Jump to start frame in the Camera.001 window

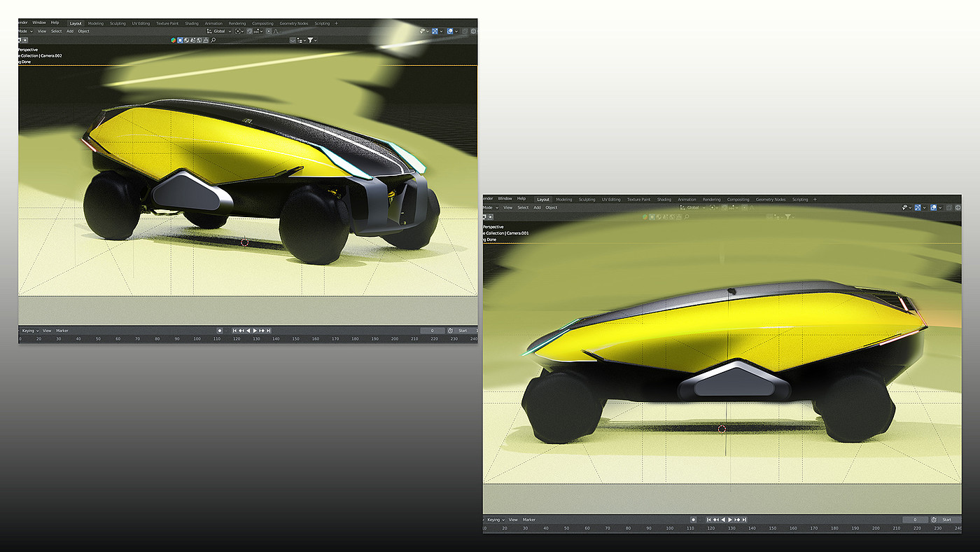[x=709, y=520]
